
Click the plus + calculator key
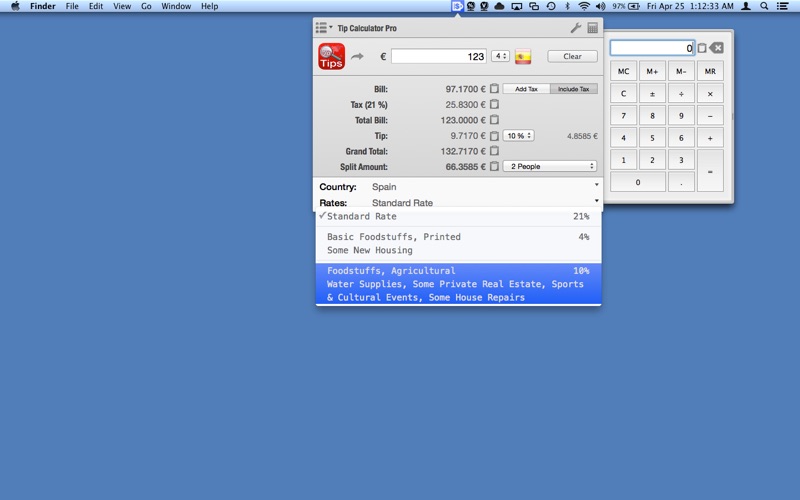click(710, 138)
